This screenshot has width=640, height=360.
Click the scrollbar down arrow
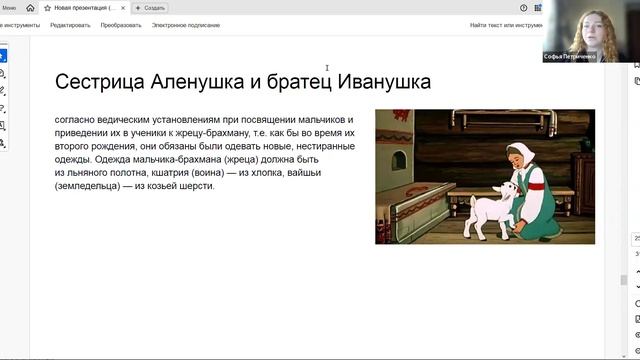623,357
